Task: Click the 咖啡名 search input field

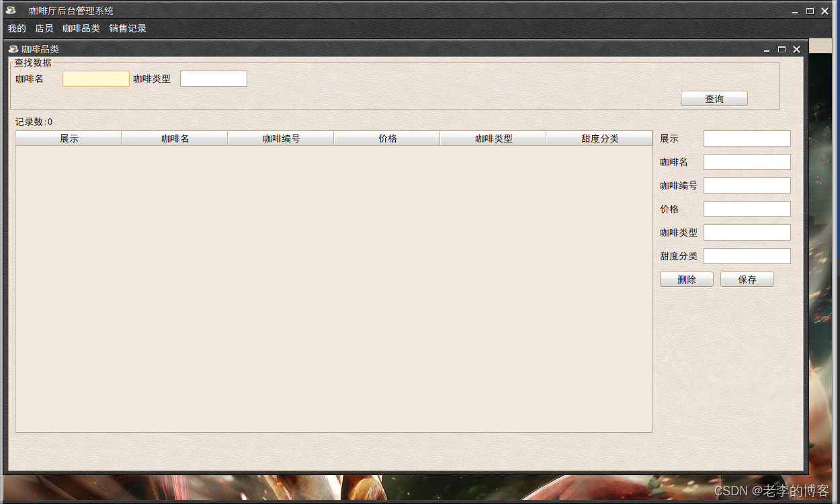Action: point(95,78)
